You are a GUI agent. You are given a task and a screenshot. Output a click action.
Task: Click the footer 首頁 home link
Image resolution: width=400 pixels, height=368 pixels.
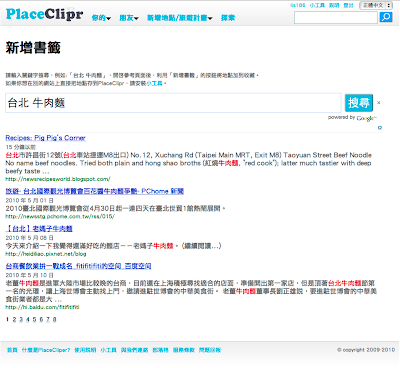[12, 350]
